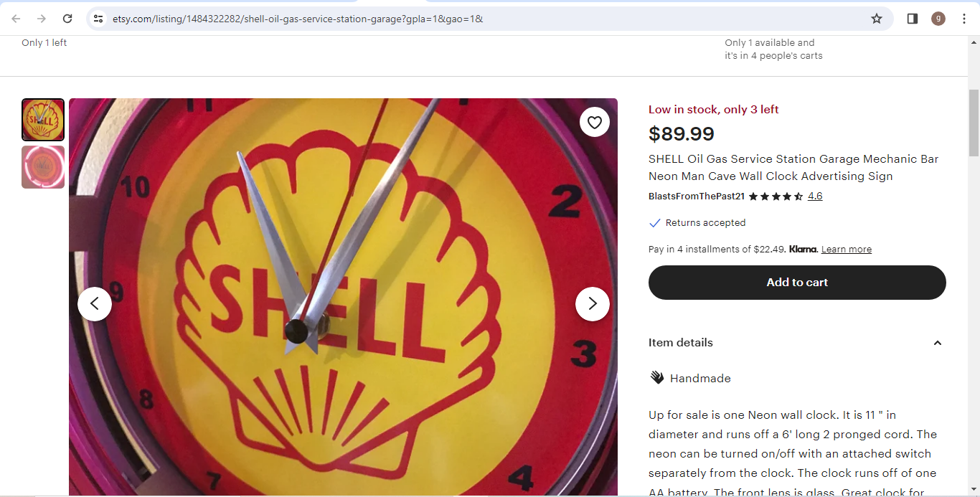Screen dimensions: 980x497
Task: Click the URL address bar
Action: pos(488,19)
